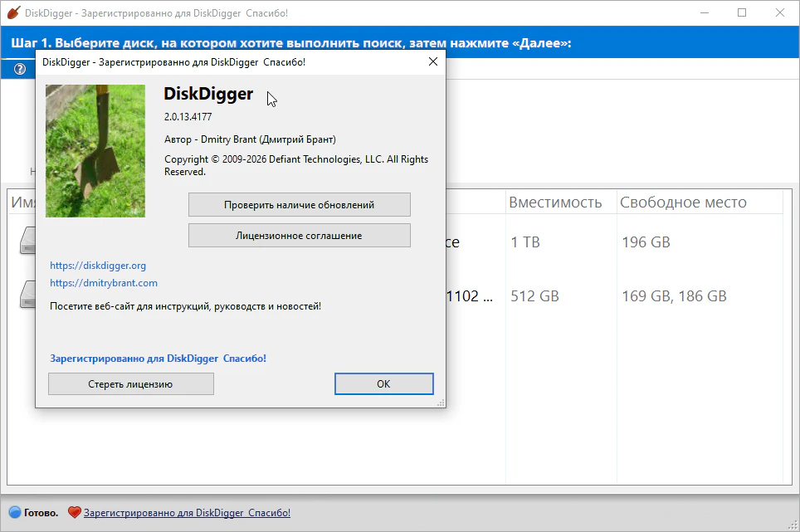The image size is (800, 532).
Task: Click the shovel photo in the About dialog
Action: (95, 150)
